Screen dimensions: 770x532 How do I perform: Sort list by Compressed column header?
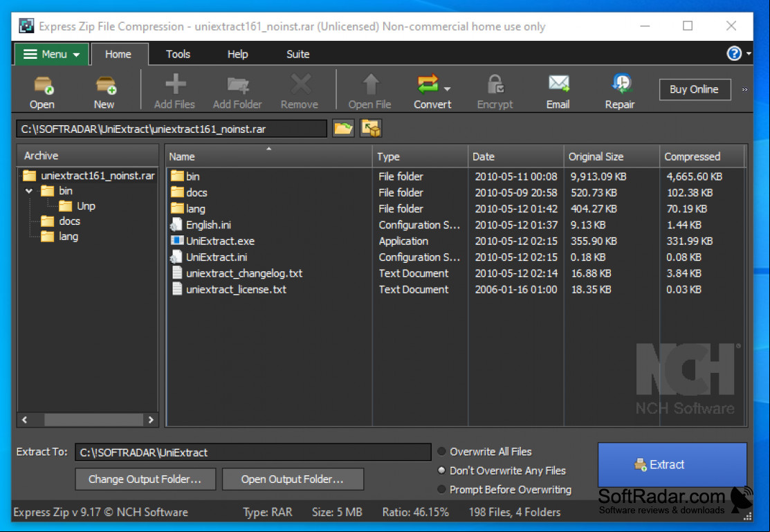point(702,156)
